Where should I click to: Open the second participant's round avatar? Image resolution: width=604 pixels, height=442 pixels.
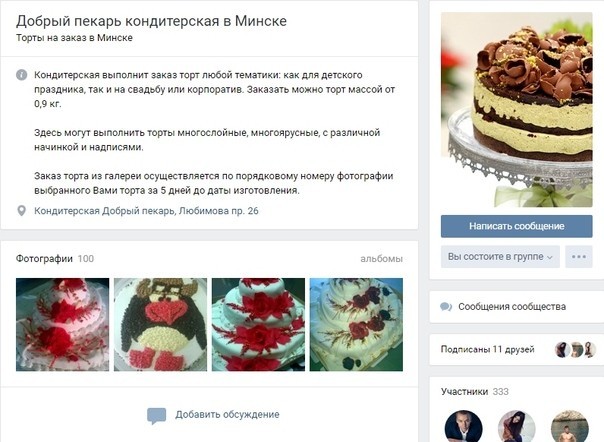(x=517, y=427)
